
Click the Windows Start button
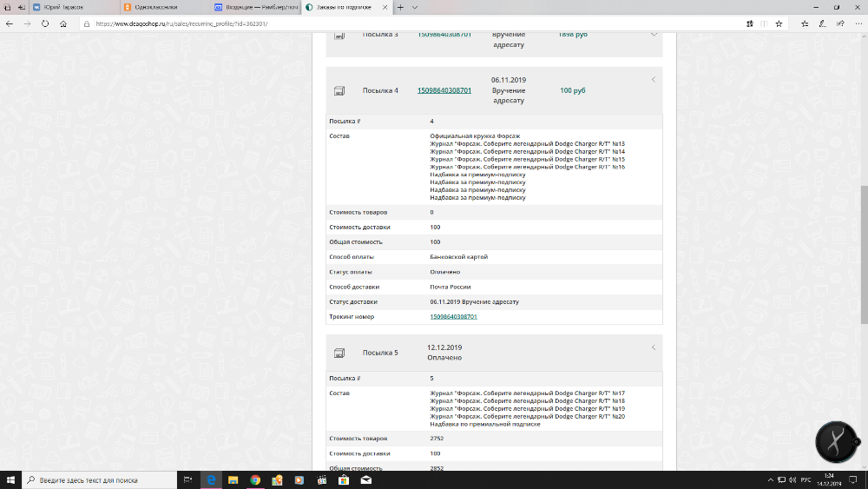[x=10, y=479]
